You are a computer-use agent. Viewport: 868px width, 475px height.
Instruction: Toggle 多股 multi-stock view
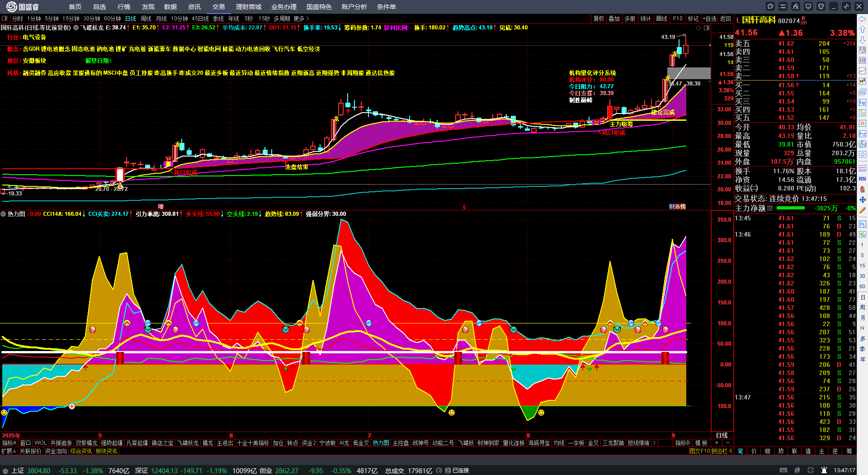click(x=630, y=19)
